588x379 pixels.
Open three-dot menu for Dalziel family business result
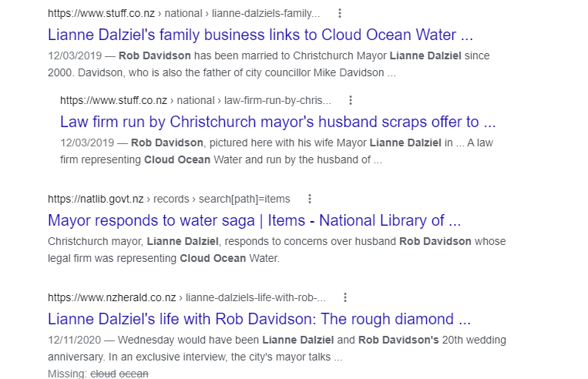pos(340,13)
